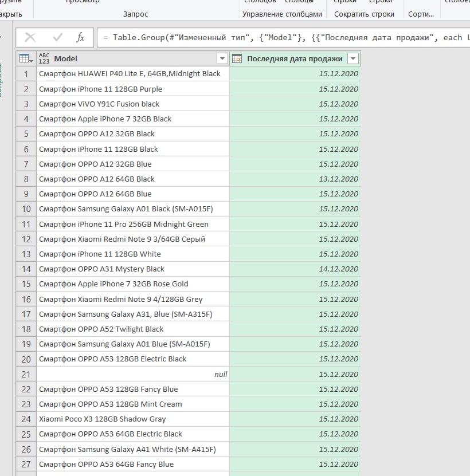Viewport: 470px width, 476px height.
Task: Select the 14.12.2020 date cell
Action: pyautogui.click(x=295, y=269)
